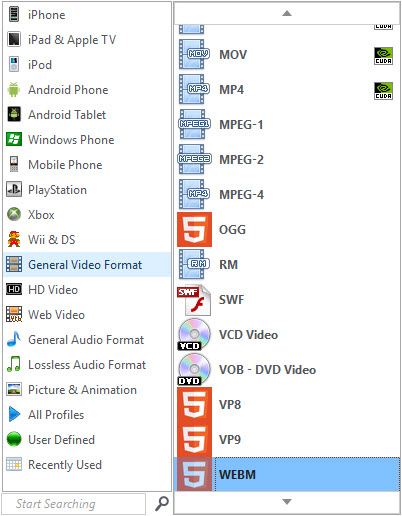Click the Android Tablet icon

(14, 114)
